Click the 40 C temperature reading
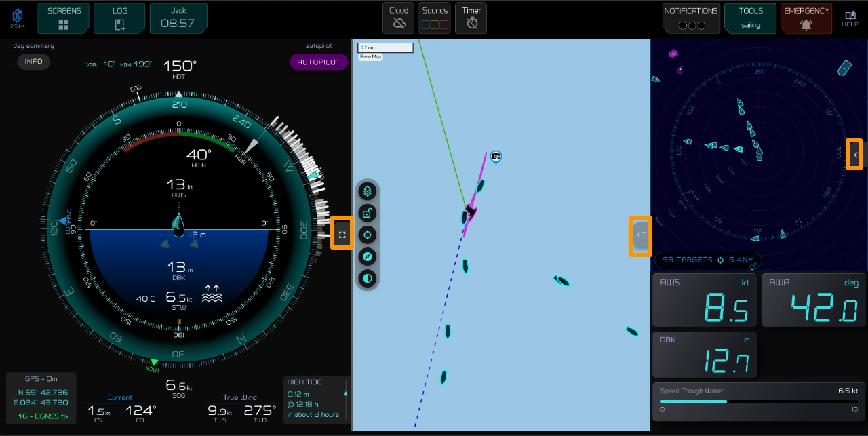868x436 pixels. point(145,298)
